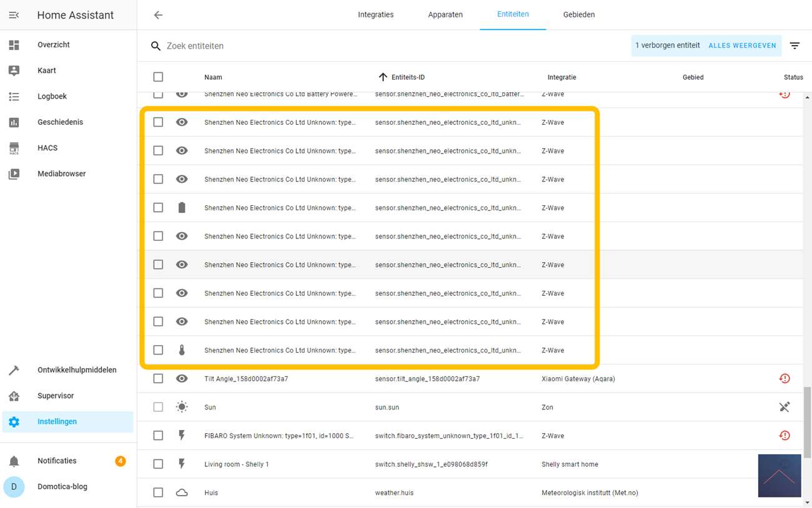Switch to the Integraties tab
812x508 pixels.
tap(375, 14)
